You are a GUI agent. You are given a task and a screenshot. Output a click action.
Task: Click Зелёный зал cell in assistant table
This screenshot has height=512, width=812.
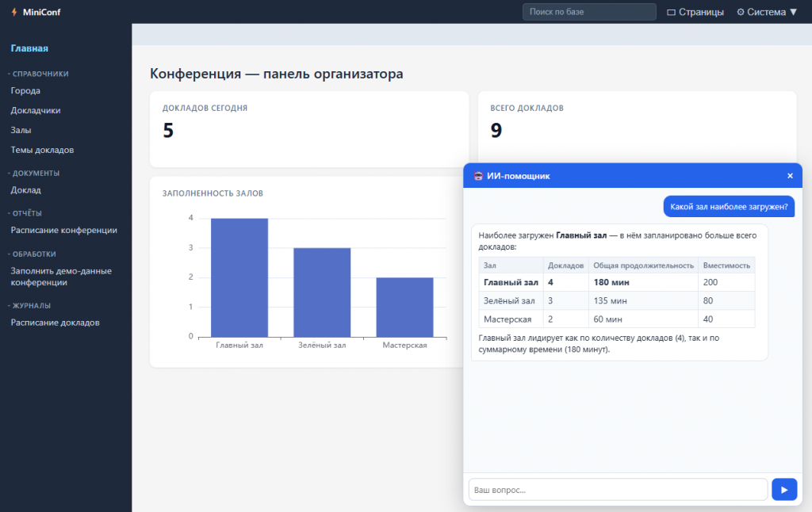pos(511,300)
